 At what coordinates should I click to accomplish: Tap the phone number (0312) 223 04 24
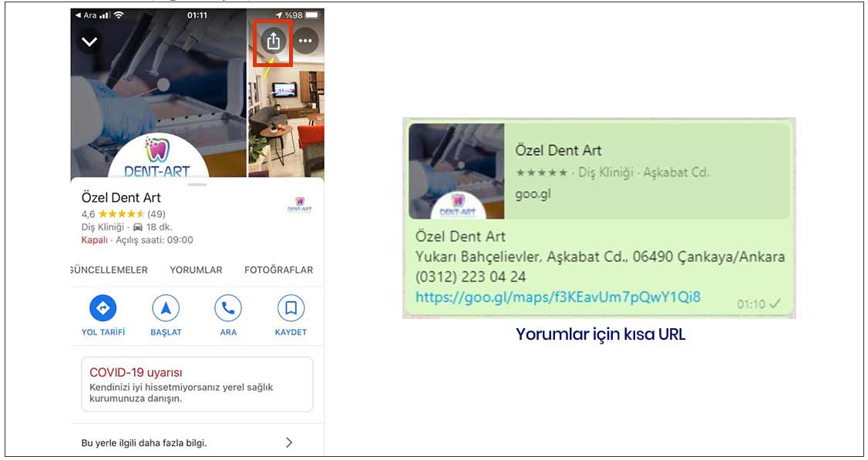pyautogui.click(x=470, y=277)
